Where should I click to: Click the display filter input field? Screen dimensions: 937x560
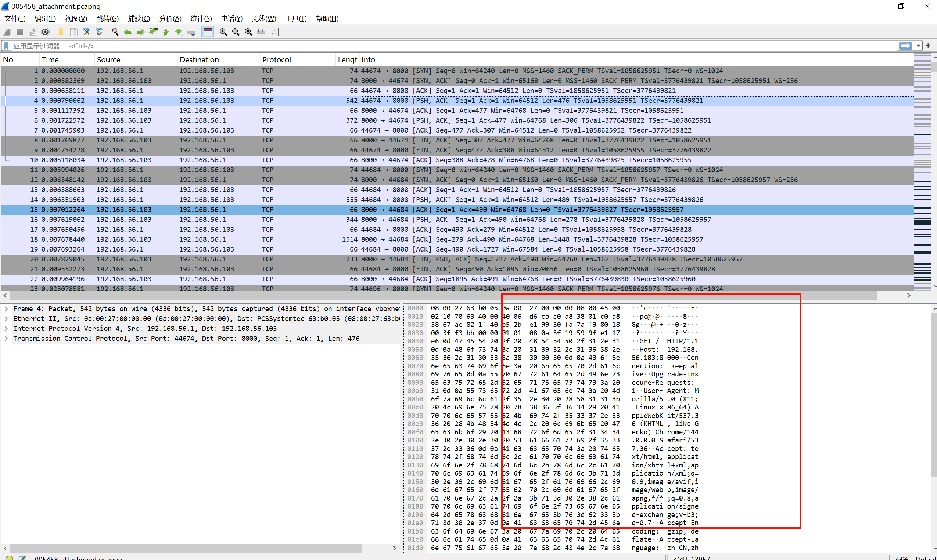point(453,46)
